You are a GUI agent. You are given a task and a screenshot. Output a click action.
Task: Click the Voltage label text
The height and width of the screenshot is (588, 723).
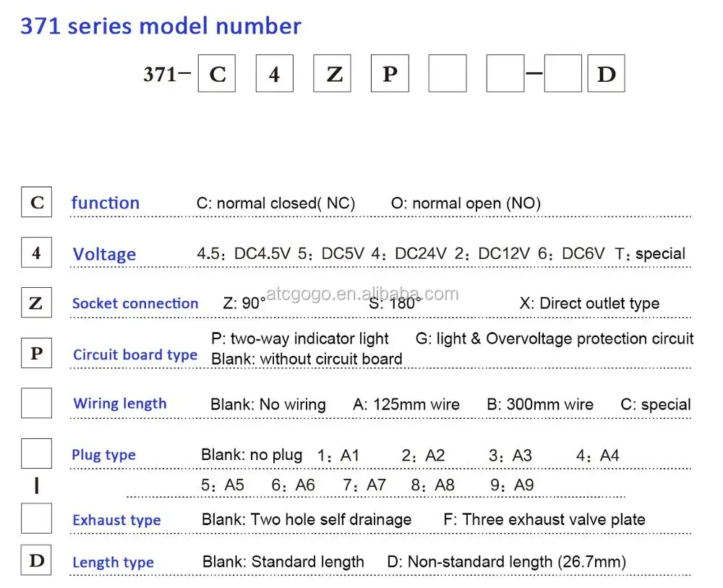pos(104,255)
